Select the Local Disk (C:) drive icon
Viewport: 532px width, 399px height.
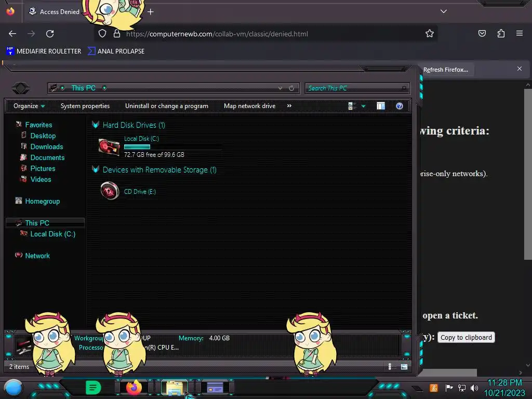click(109, 147)
